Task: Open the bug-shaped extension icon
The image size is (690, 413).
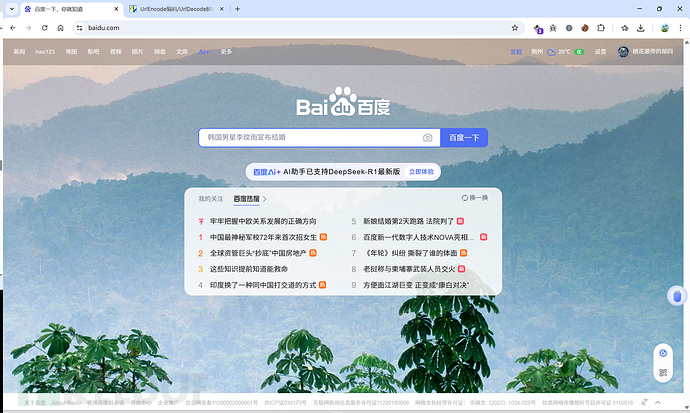Action: point(553,28)
